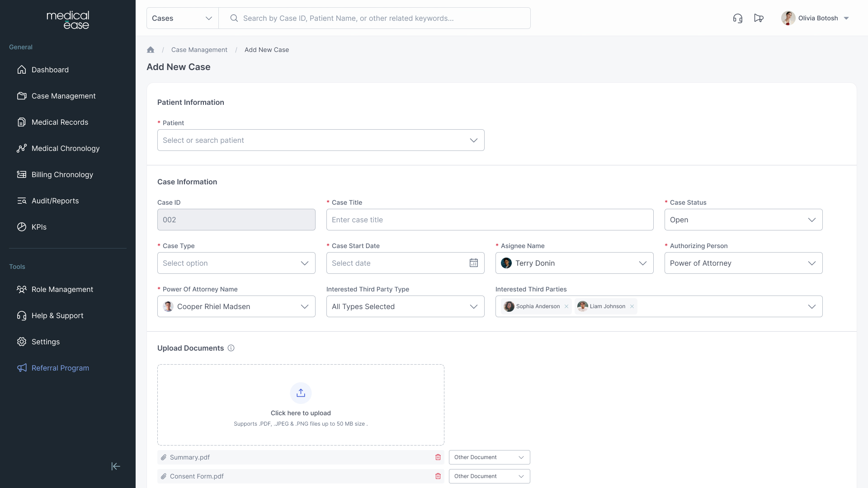The image size is (868, 488).
Task: Remove Liam Johnson tag
Action: [632, 306]
